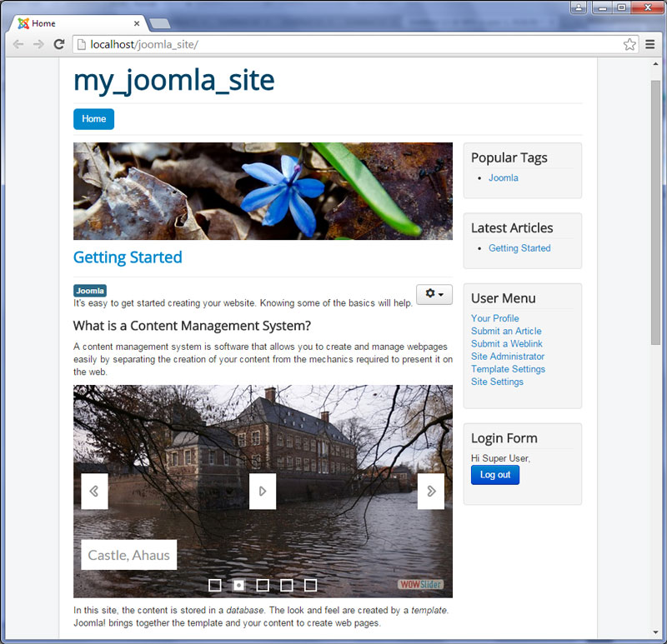Advance to next slide in slider

coord(431,491)
